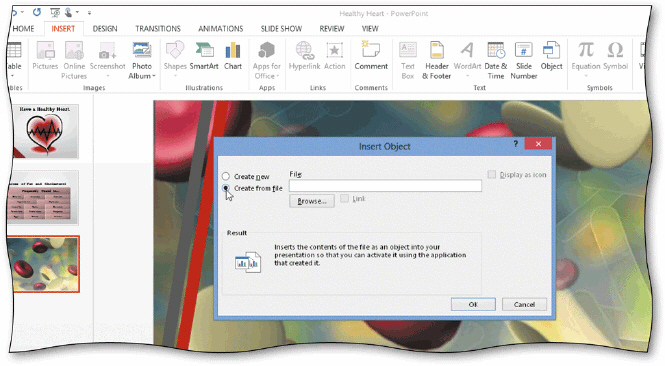Insert Slide Number
The width and height of the screenshot is (665, 366).
[524, 60]
